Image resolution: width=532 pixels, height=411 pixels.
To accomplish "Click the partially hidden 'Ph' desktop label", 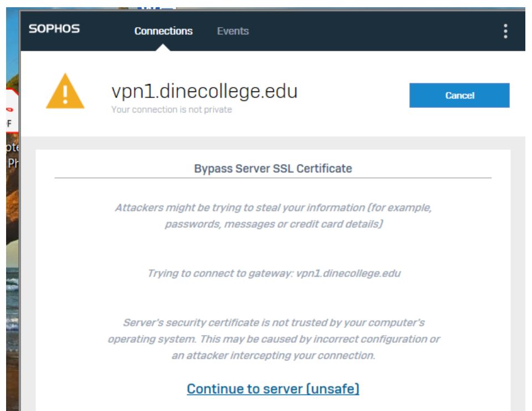I will [13, 163].
